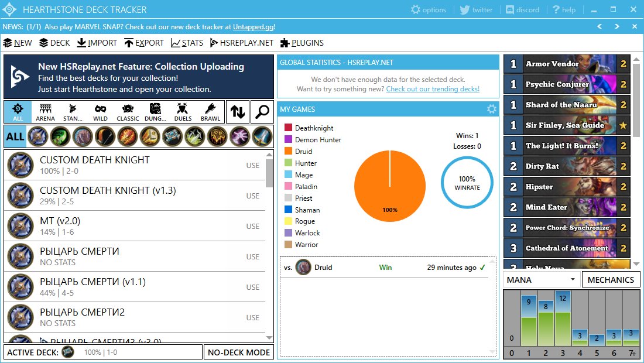The image size is (644, 363).
Task: Switch chart to MECHANICS
Action: [x=611, y=280]
